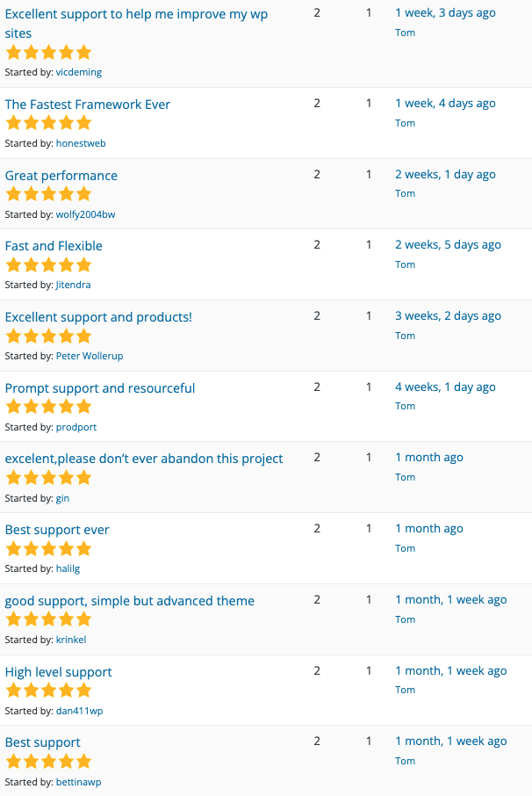Select the fifth star on The Fastest Framework Ever review
The image size is (532, 796).
pos(84,122)
